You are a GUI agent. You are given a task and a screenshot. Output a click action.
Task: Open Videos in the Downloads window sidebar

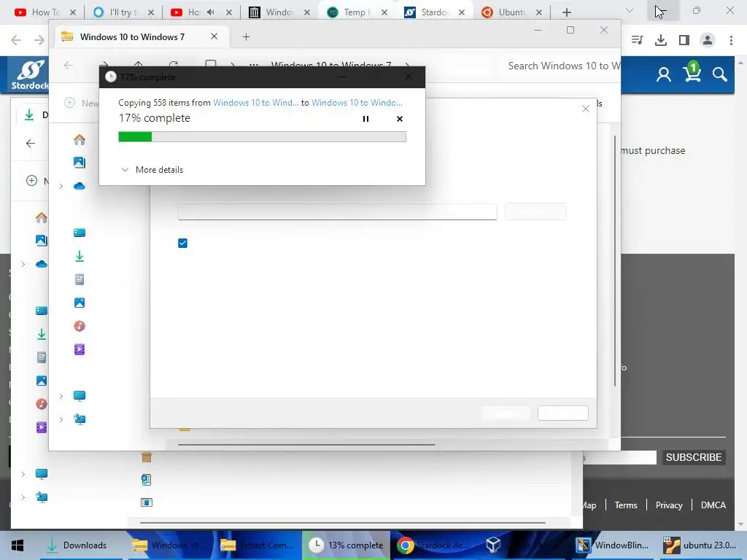pos(42,427)
